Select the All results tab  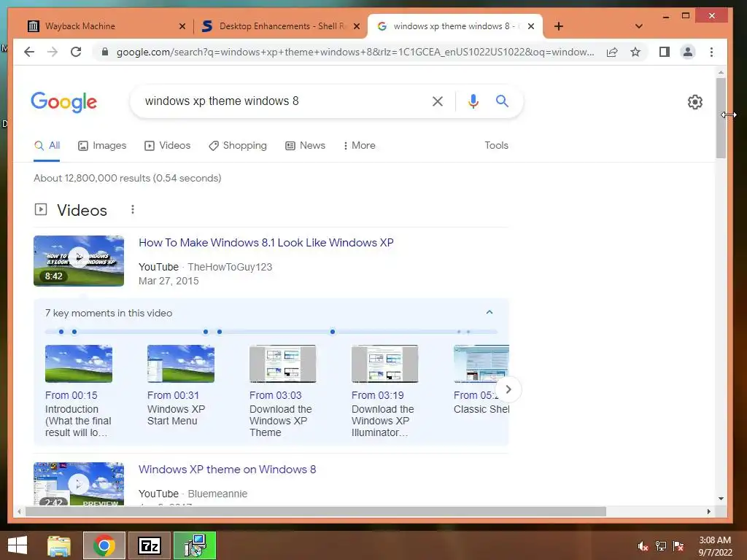click(47, 146)
